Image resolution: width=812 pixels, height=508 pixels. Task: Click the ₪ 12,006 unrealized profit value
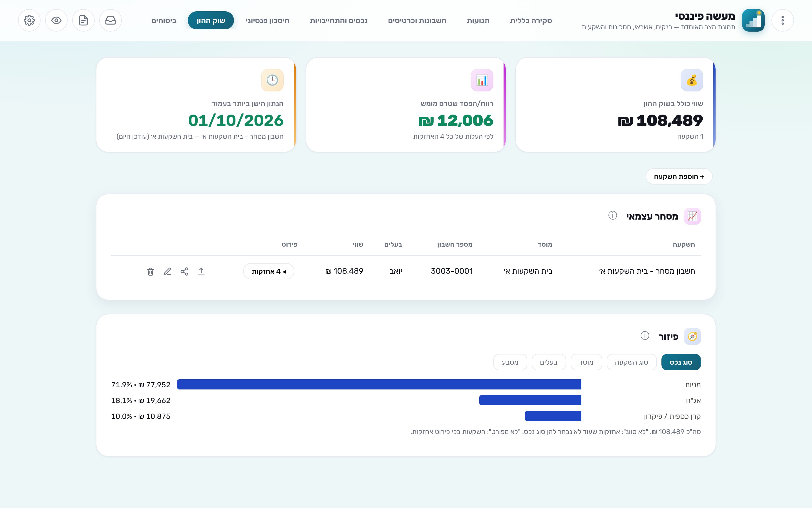456,120
